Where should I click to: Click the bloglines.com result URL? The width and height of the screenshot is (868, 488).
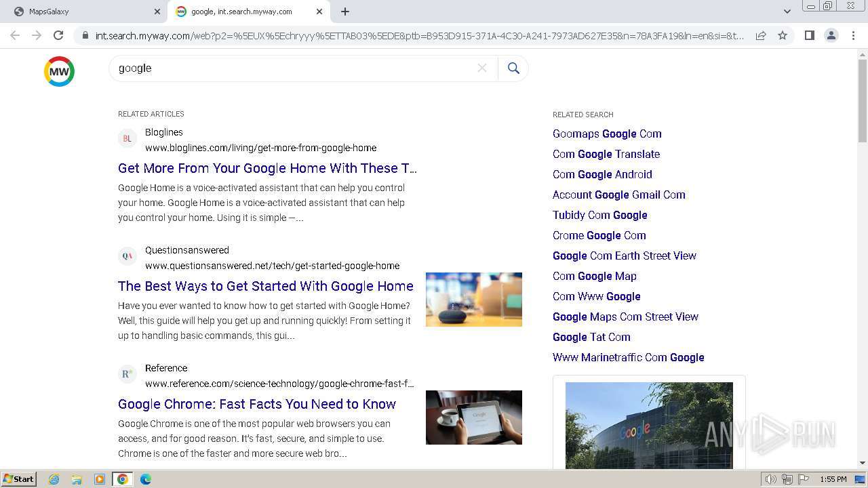[x=260, y=148]
